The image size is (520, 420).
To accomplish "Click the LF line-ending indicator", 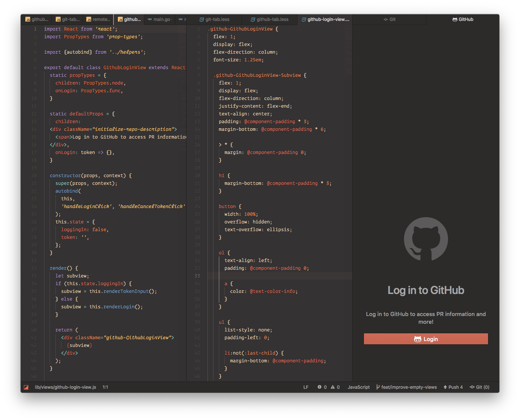I will [x=306, y=387].
